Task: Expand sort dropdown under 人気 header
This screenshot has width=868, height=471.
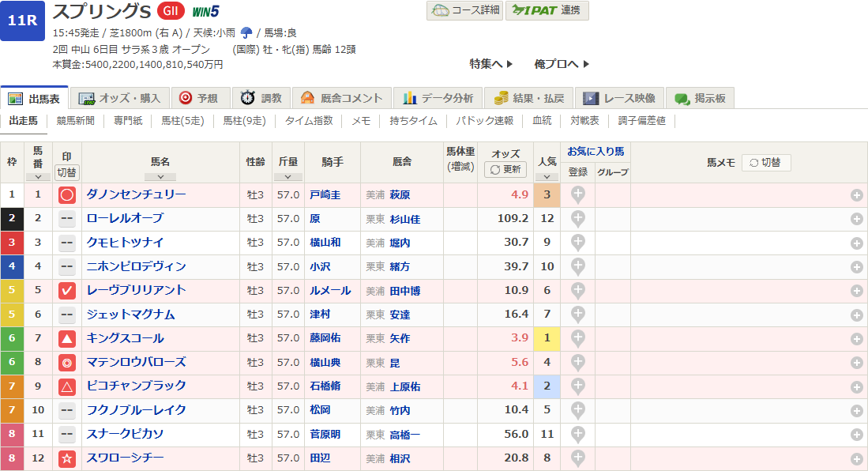Action: pos(547,176)
